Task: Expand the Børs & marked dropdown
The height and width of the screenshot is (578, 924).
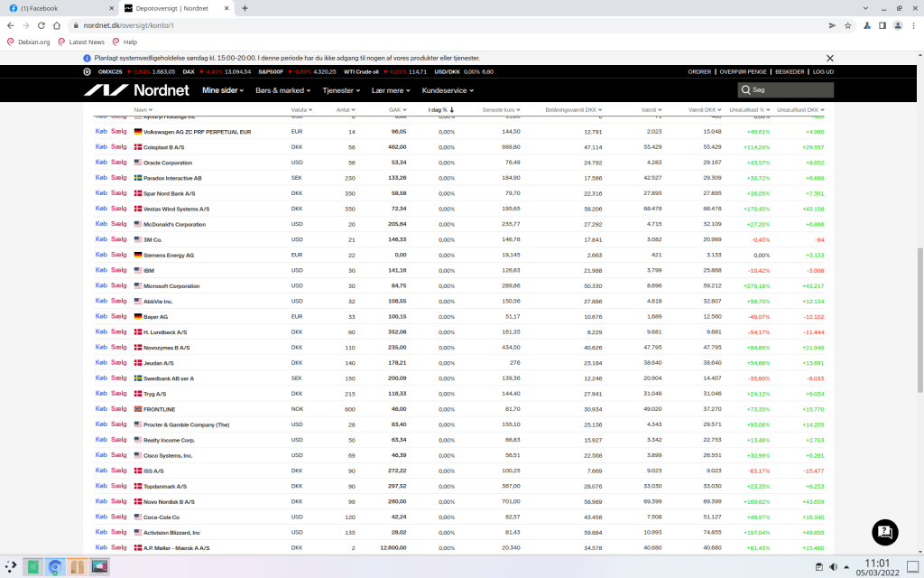Action: click(x=282, y=90)
